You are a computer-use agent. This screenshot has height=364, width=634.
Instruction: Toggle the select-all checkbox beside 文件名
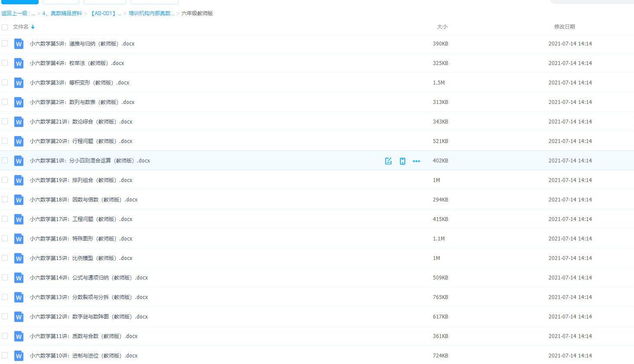5,27
